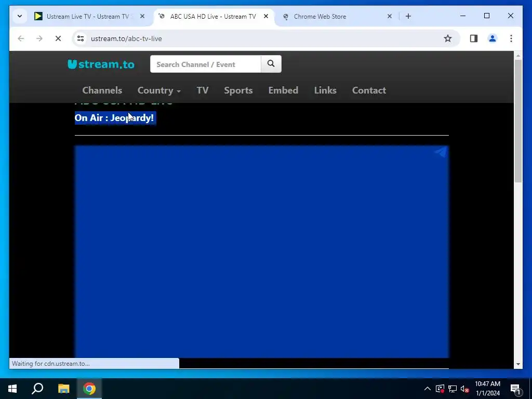Go to the TV nav link
The width and height of the screenshot is (532, 399).
(x=203, y=90)
